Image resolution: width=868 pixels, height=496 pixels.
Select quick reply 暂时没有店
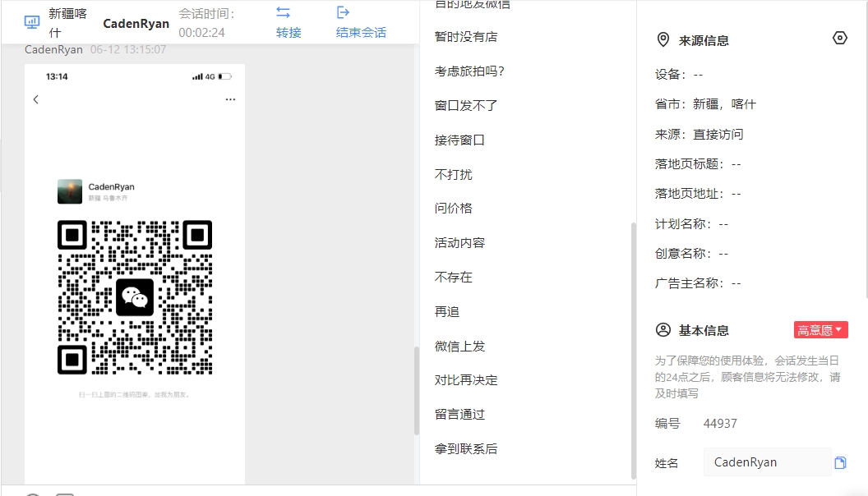466,37
